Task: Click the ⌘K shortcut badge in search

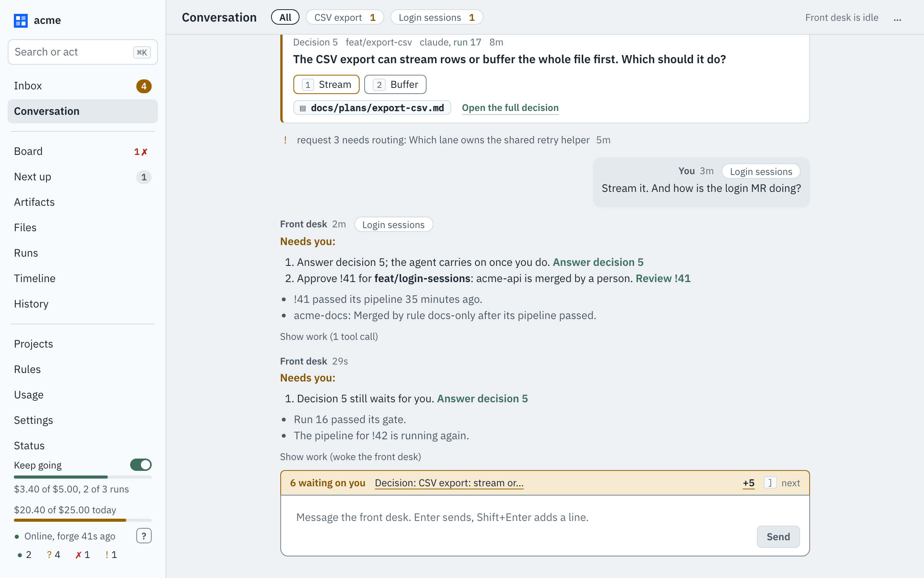Action: (142, 52)
